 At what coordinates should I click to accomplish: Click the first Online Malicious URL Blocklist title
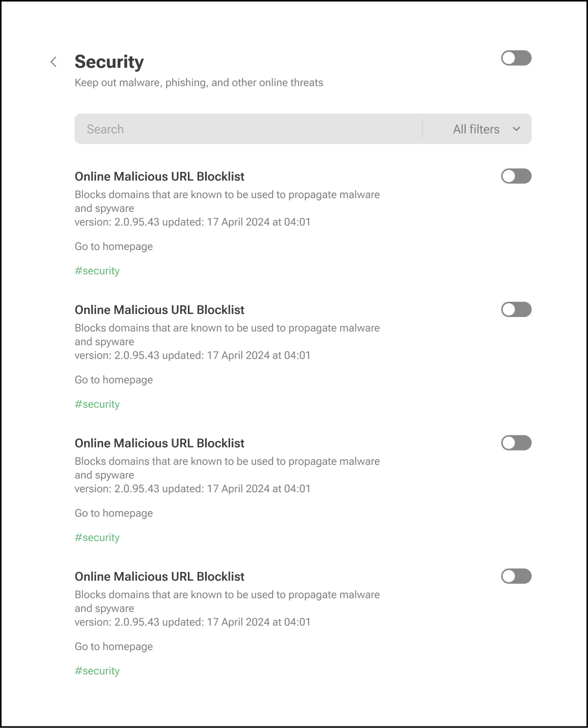coord(159,176)
